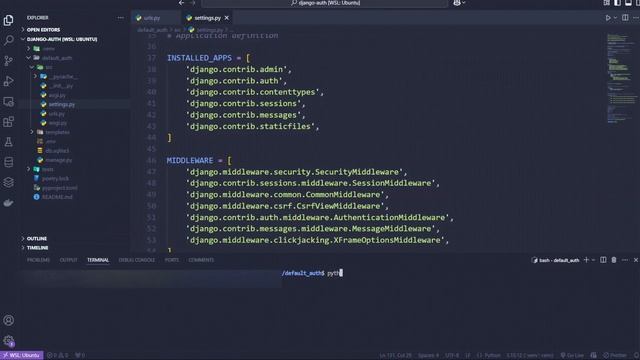The width and height of the screenshot is (640, 360).
Task: Open the Accounts menu icon
Action: click(x=8, y=320)
